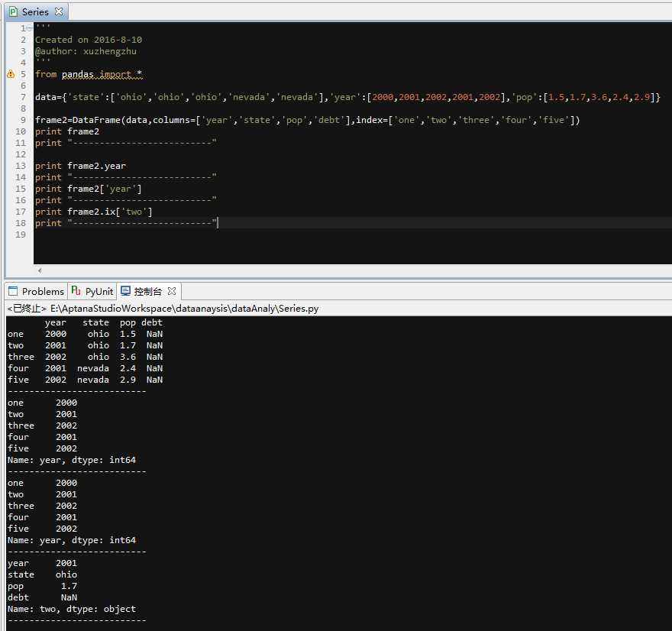The image size is (672, 631).
Task: Click 'print frame2' on line 10
Action: click(67, 131)
